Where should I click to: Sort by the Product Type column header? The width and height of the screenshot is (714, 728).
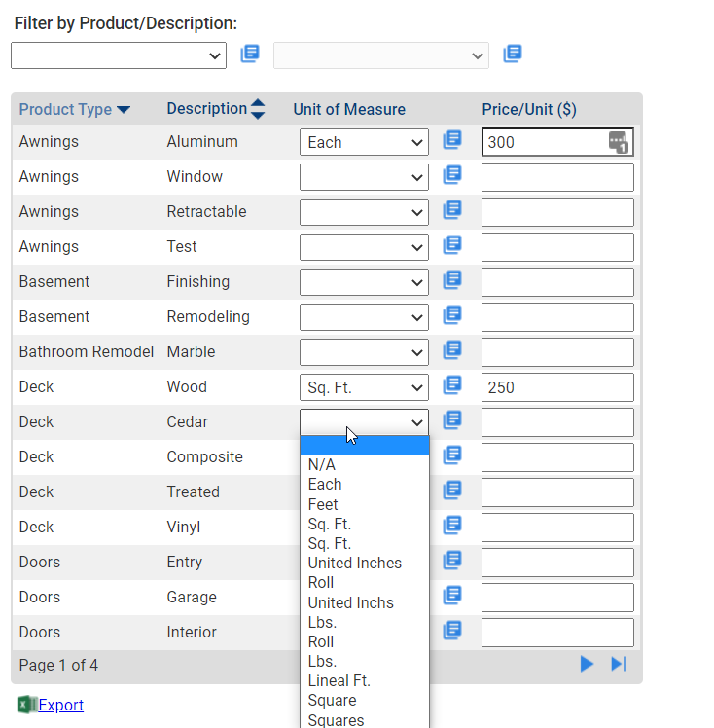coord(74,110)
